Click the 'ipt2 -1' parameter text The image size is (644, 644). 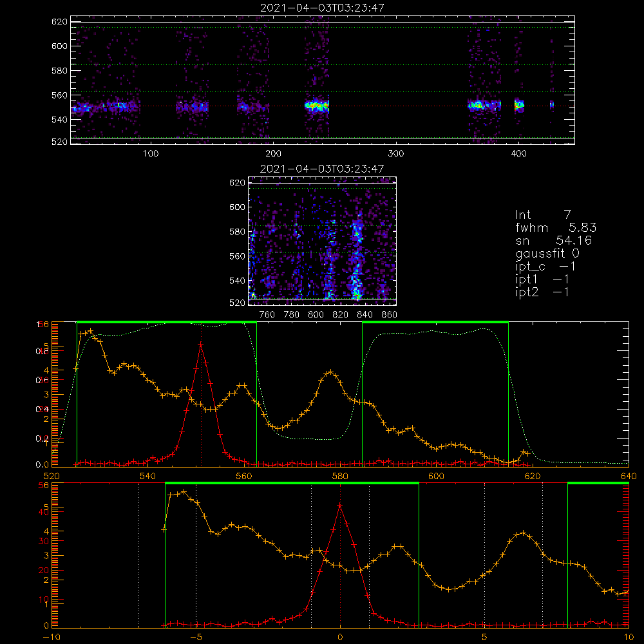542,292
